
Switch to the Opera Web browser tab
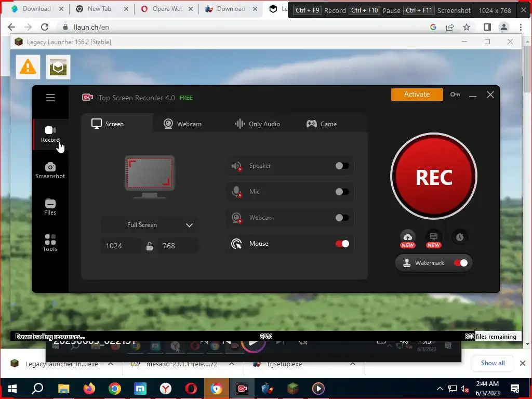coord(166,9)
